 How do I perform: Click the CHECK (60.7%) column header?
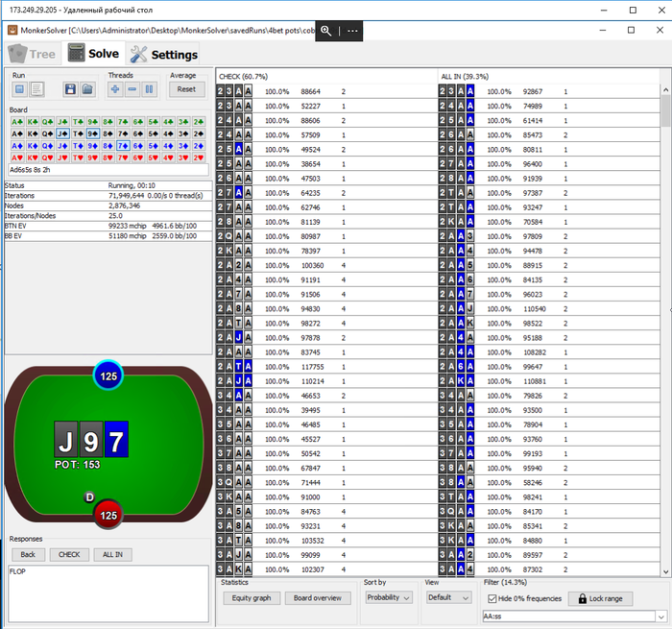(x=327, y=76)
